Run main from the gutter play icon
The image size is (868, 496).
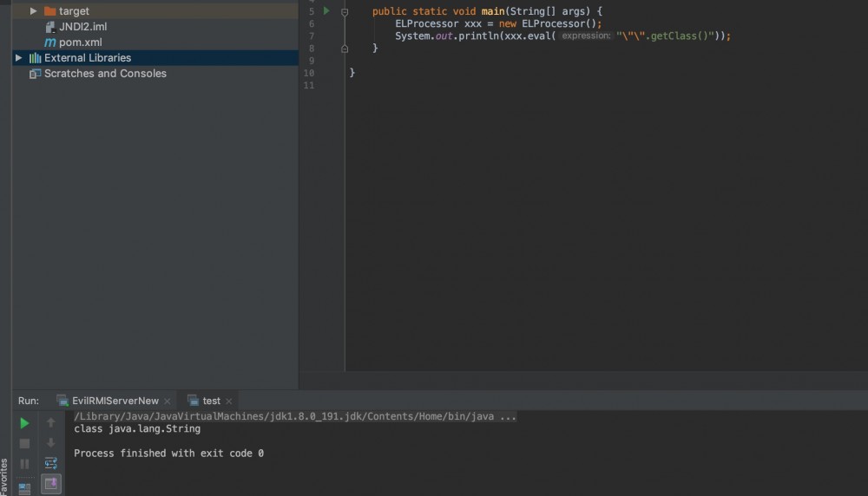326,10
